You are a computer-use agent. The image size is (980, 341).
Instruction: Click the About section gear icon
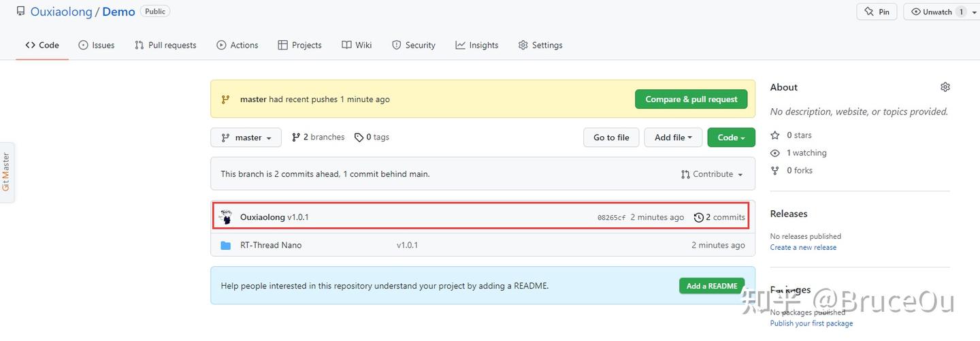(945, 87)
